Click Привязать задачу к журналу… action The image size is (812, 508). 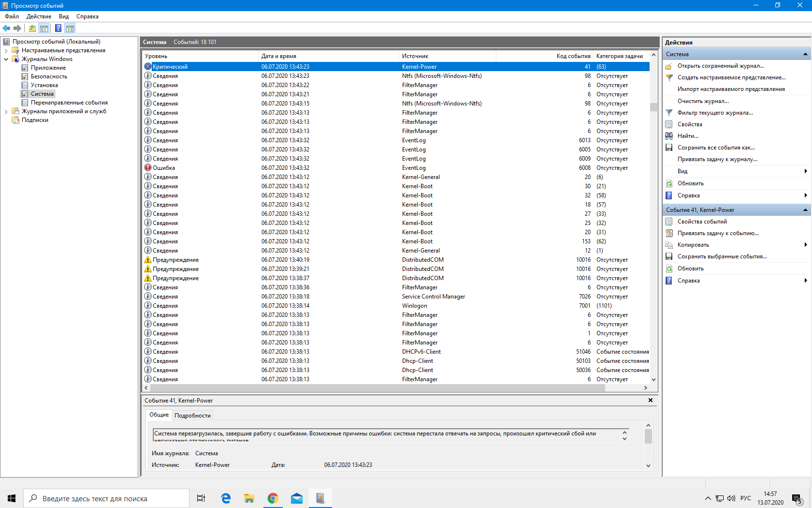click(717, 159)
